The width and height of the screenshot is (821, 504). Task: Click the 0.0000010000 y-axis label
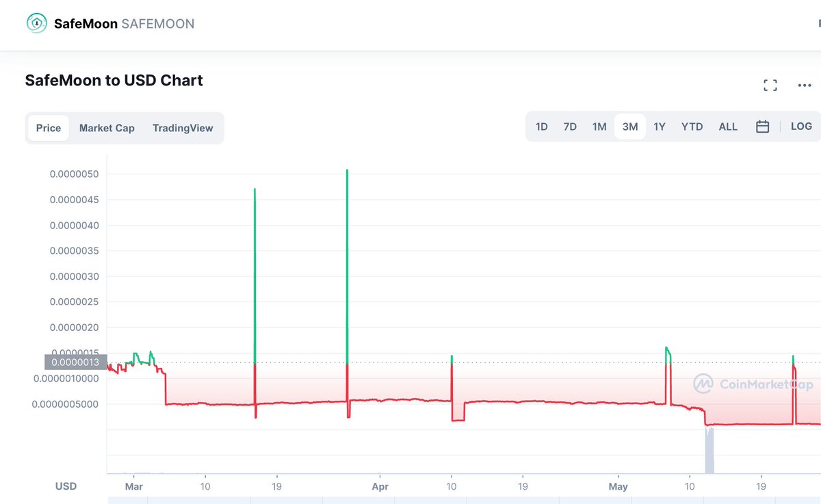(65, 378)
